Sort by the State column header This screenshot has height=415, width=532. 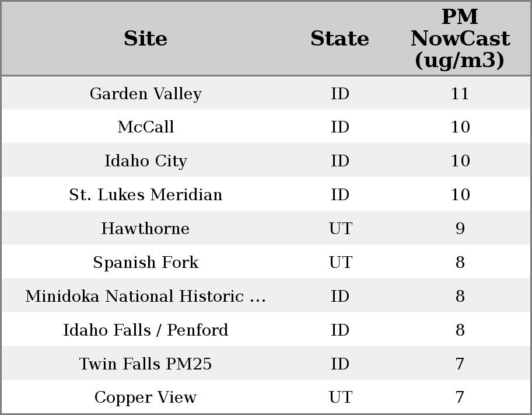[339, 39]
